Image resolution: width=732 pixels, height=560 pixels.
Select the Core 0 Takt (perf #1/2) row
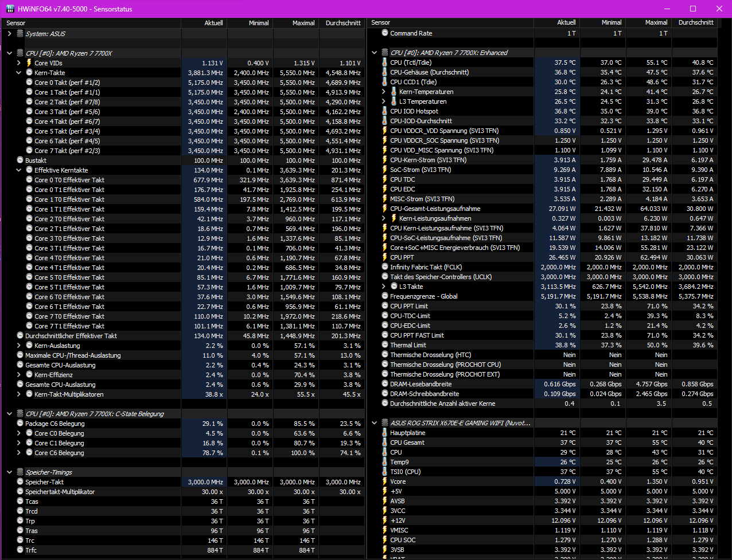[184, 83]
